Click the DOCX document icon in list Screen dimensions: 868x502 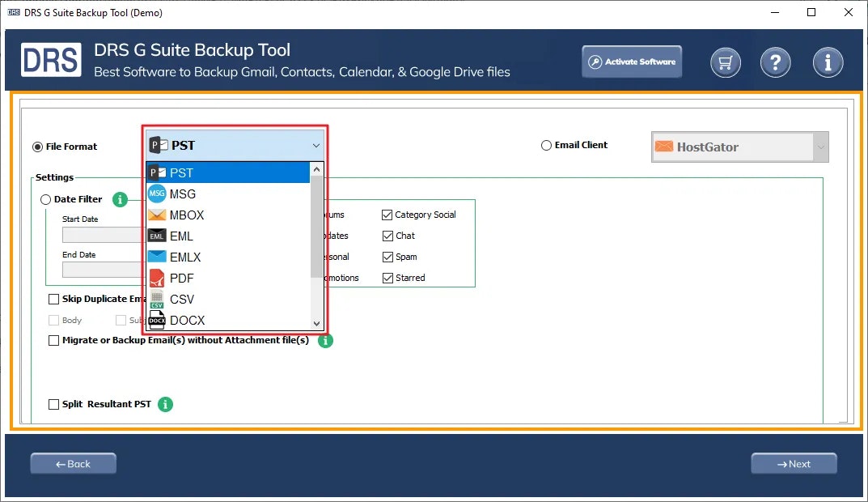157,320
